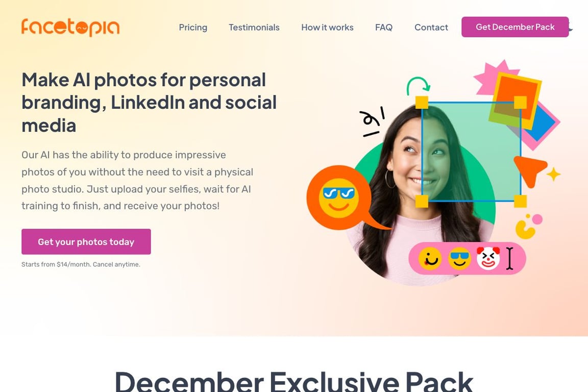The width and height of the screenshot is (588, 392).
Task: Click the Facetopia logo
Action: 70,27
